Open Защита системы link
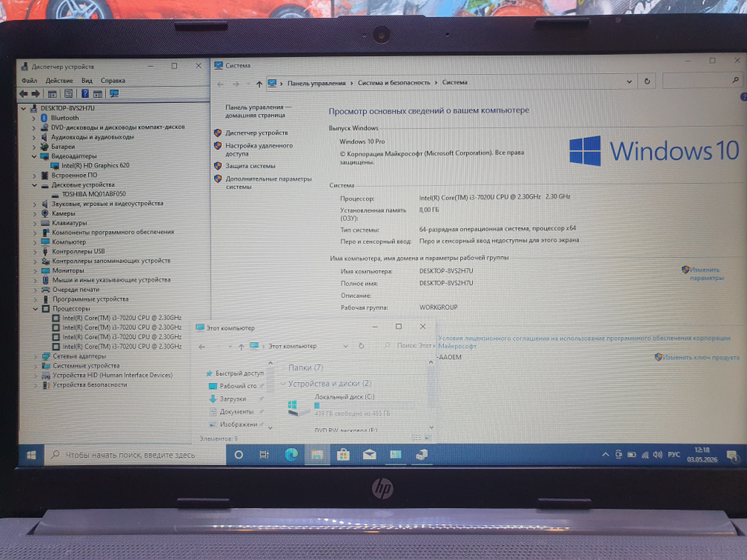747x560 pixels. [x=250, y=166]
